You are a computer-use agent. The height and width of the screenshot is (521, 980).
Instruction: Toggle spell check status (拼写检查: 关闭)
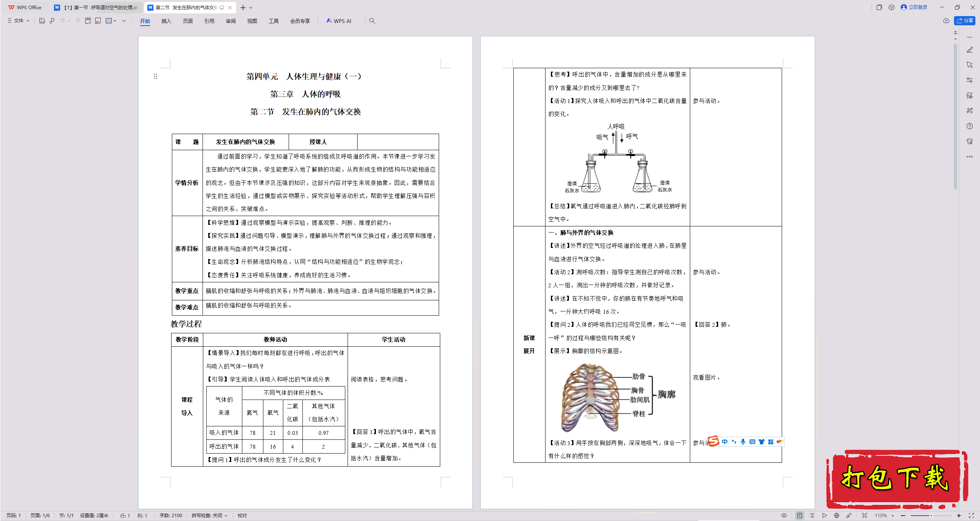[x=209, y=516]
